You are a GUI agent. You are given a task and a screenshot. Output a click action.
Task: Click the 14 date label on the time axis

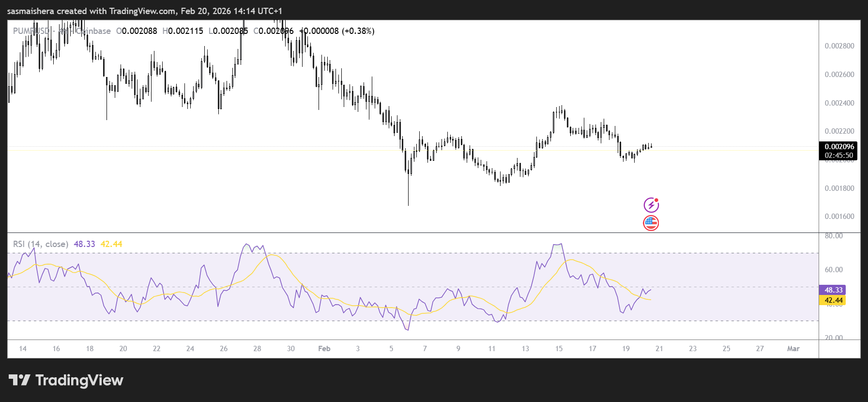23,349
